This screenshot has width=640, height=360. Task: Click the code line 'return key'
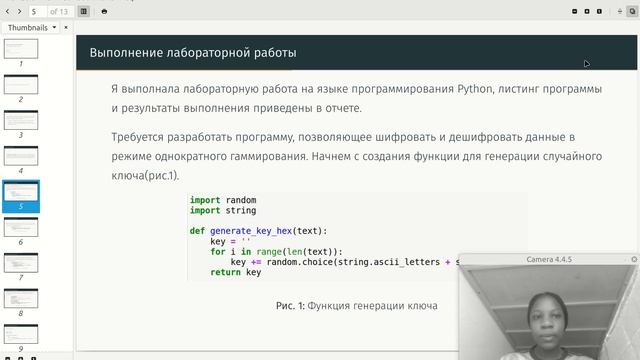tap(236, 272)
